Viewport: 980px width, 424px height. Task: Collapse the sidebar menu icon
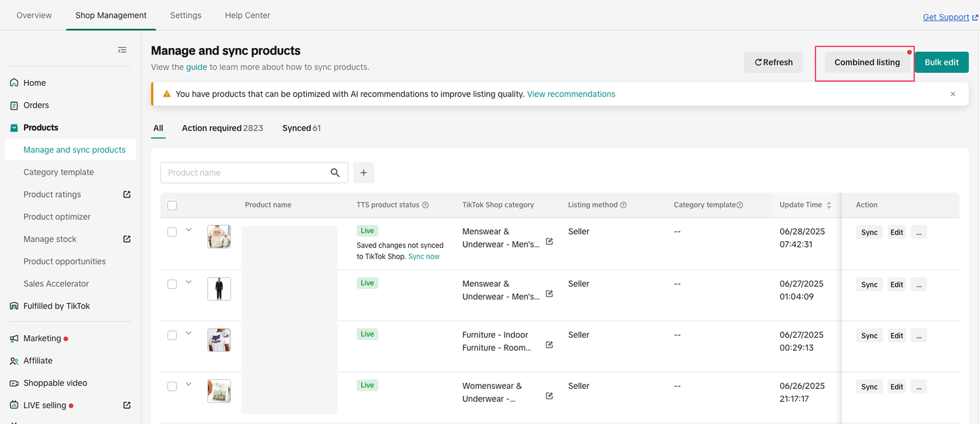tap(122, 50)
